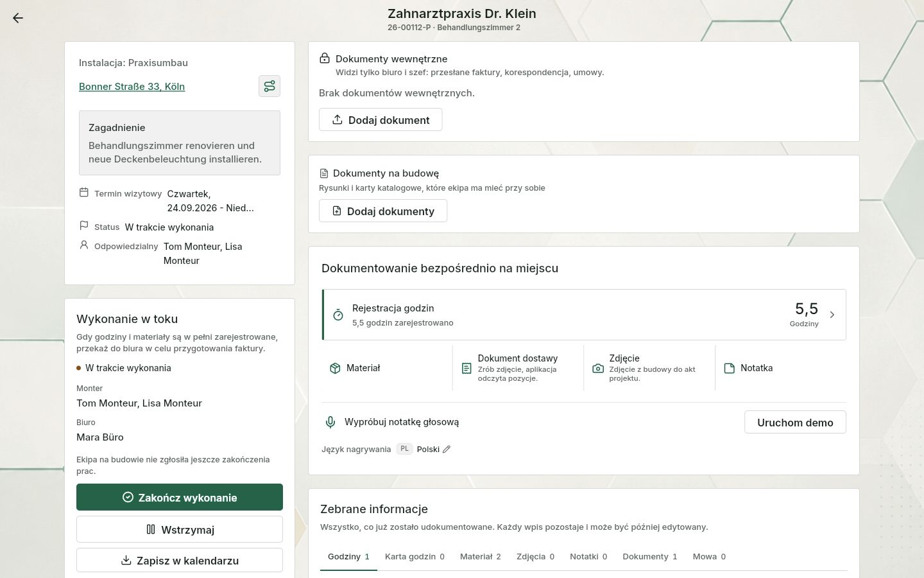Viewport: 924px width, 578px height.
Task: Switch to Zdjęcia tab
Action: click(x=535, y=557)
